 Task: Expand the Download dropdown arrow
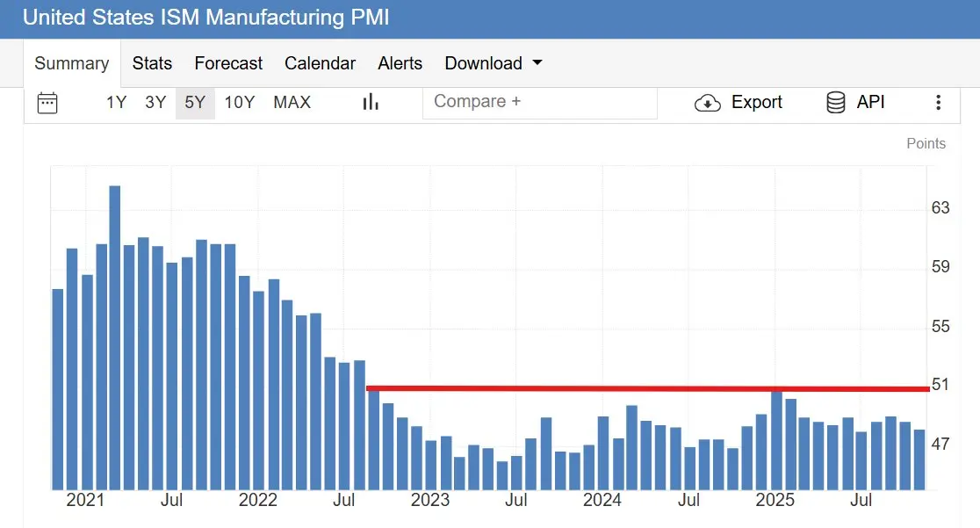click(x=537, y=62)
